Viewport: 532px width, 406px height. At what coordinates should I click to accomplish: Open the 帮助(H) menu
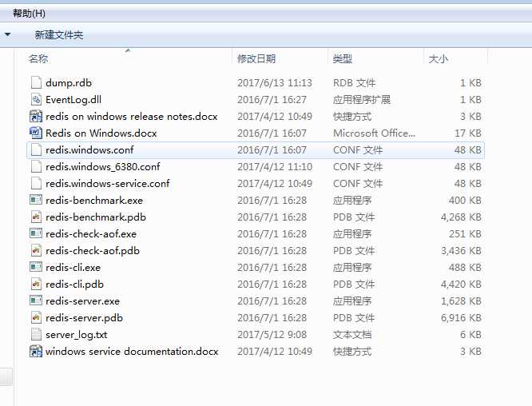[x=29, y=14]
